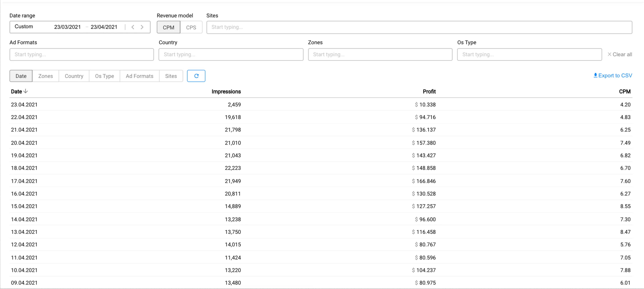Image resolution: width=644 pixels, height=289 pixels.
Task: Click profit value $ 10.338
Action: [x=425, y=105]
